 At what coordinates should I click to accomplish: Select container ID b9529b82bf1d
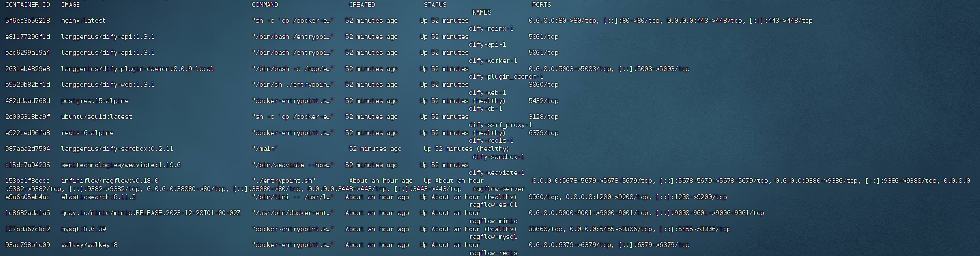(x=27, y=85)
